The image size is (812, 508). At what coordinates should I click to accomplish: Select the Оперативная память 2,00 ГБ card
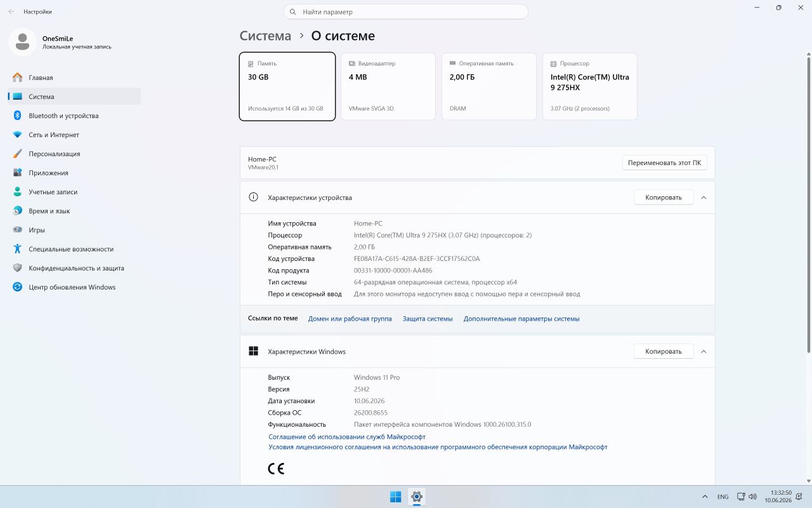[489, 86]
